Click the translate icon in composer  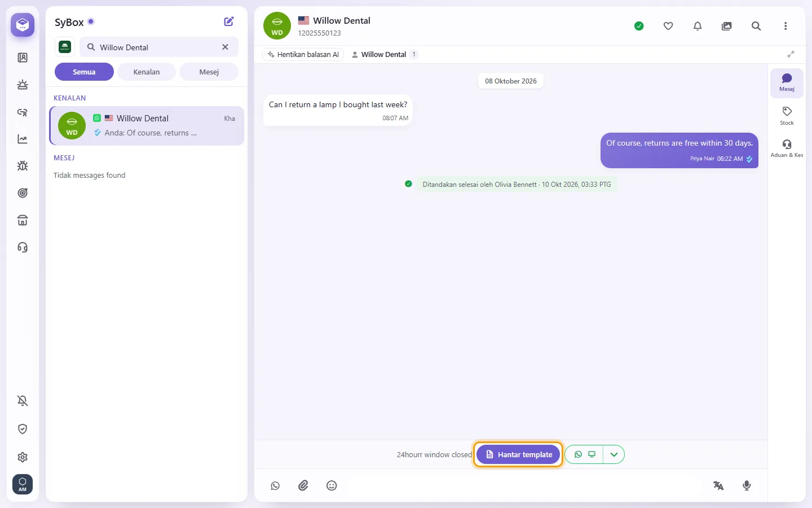click(718, 485)
